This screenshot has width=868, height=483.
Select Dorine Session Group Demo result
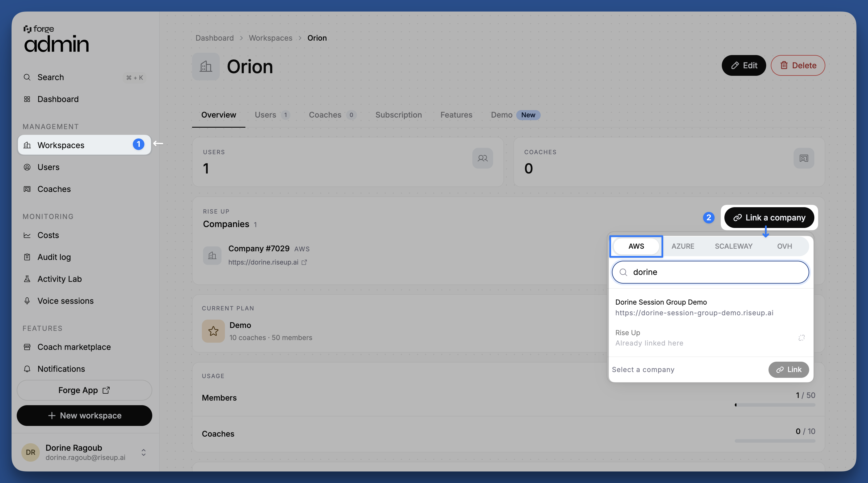(x=710, y=307)
